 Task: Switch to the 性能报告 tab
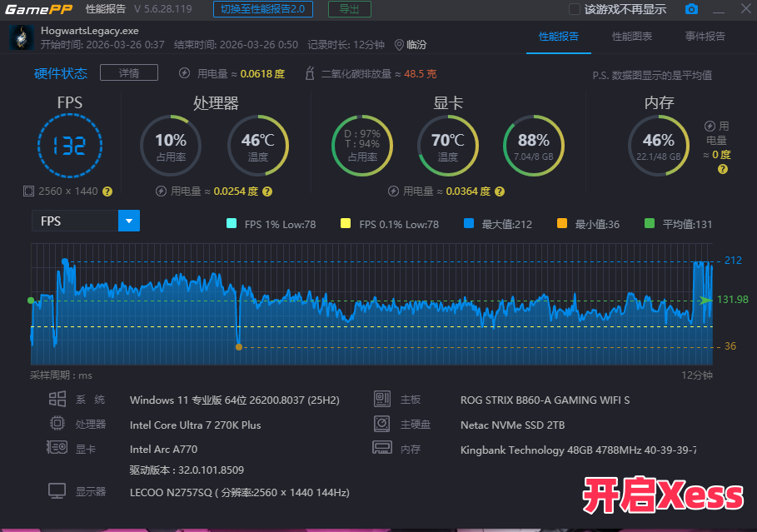(559, 36)
